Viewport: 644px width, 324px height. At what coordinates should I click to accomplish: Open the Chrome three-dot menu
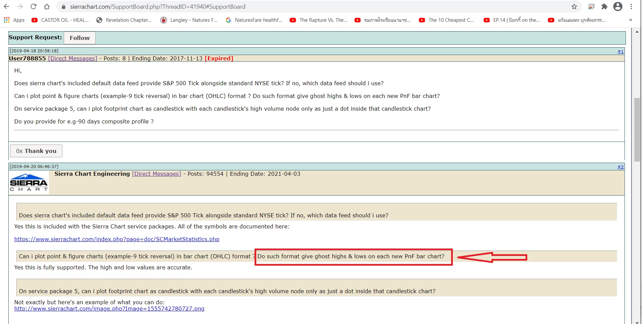click(631, 7)
